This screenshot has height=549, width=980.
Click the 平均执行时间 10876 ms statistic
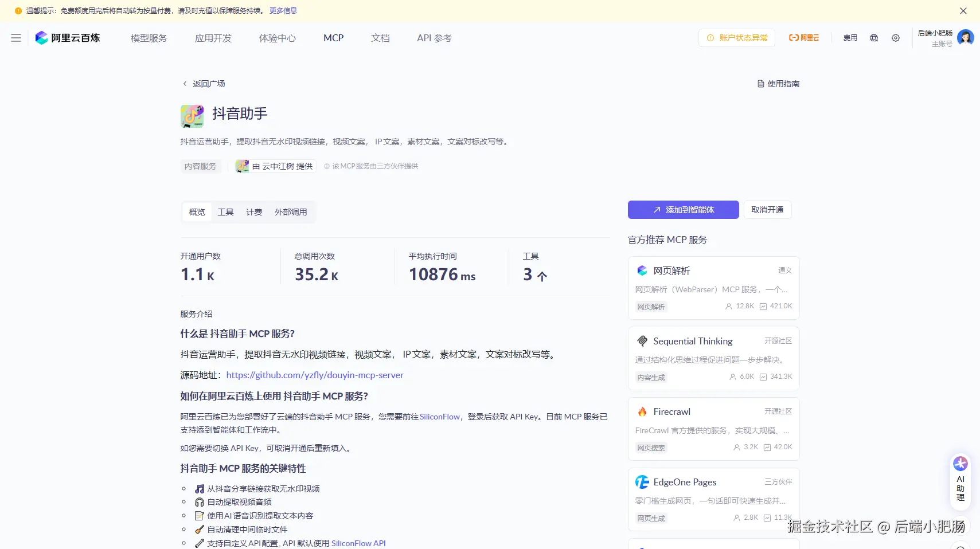point(442,267)
